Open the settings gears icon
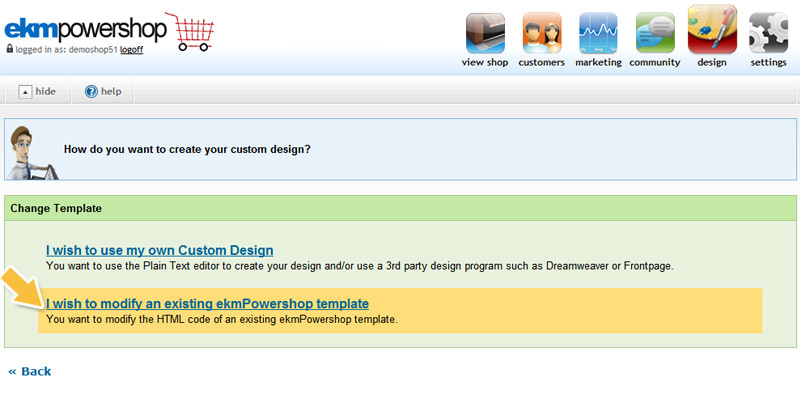 768,33
